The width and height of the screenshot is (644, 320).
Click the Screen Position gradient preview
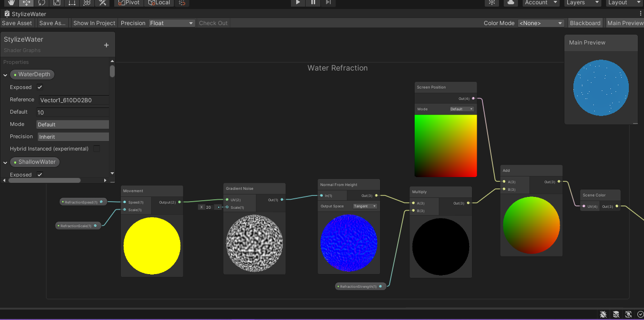pyautogui.click(x=445, y=146)
